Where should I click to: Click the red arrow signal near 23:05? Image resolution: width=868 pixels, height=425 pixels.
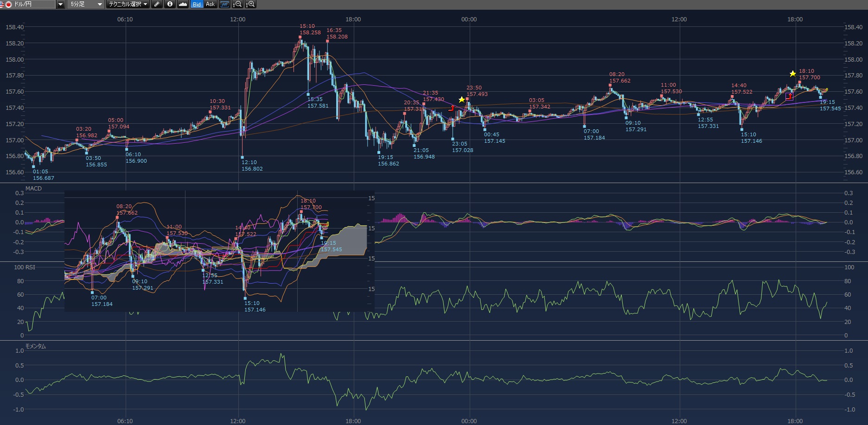452,108
